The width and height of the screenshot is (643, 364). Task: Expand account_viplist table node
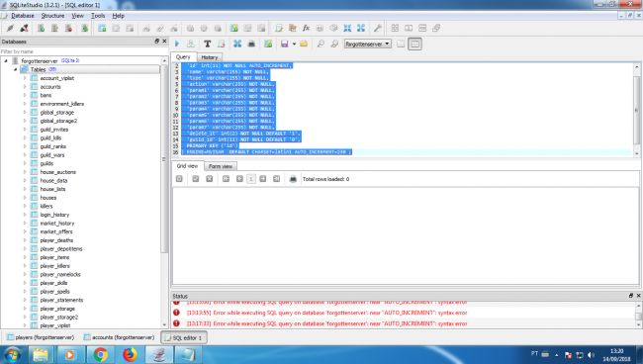pos(25,78)
